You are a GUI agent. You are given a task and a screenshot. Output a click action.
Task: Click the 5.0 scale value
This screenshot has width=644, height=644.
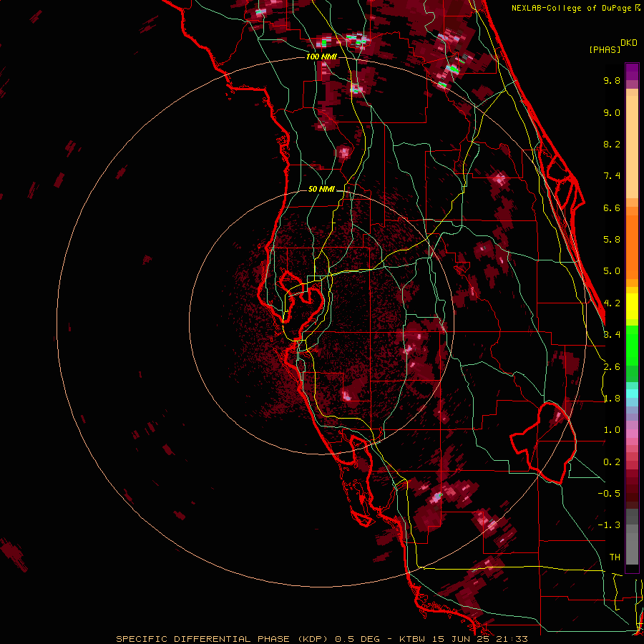[612, 271]
